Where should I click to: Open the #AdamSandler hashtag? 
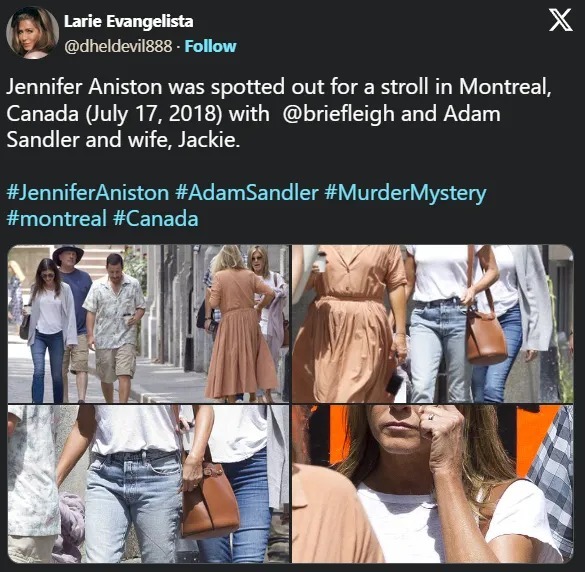coord(246,193)
